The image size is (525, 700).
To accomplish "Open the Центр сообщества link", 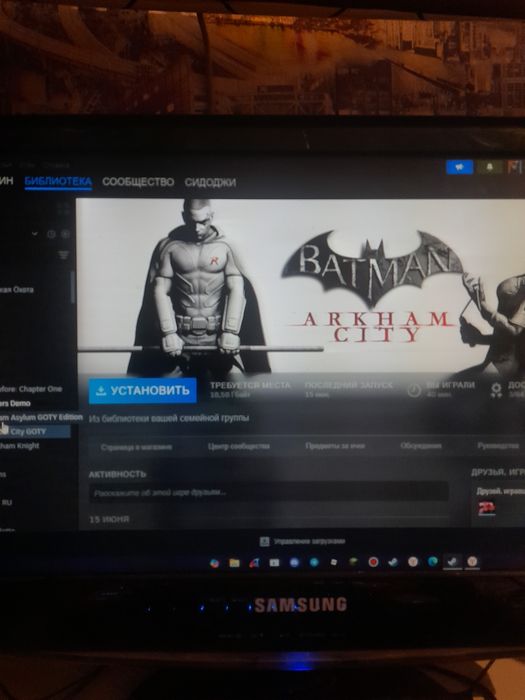I will point(238,446).
